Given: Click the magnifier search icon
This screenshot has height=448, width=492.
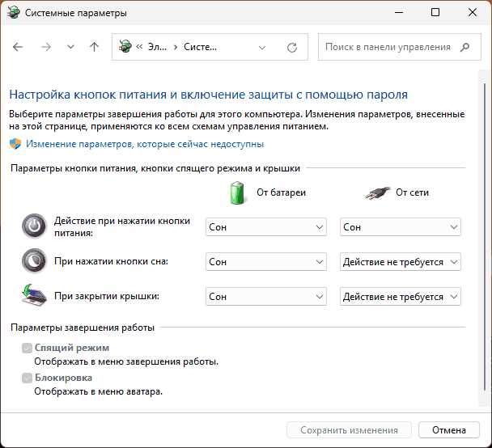Looking at the screenshot, I should tap(465, 47).
